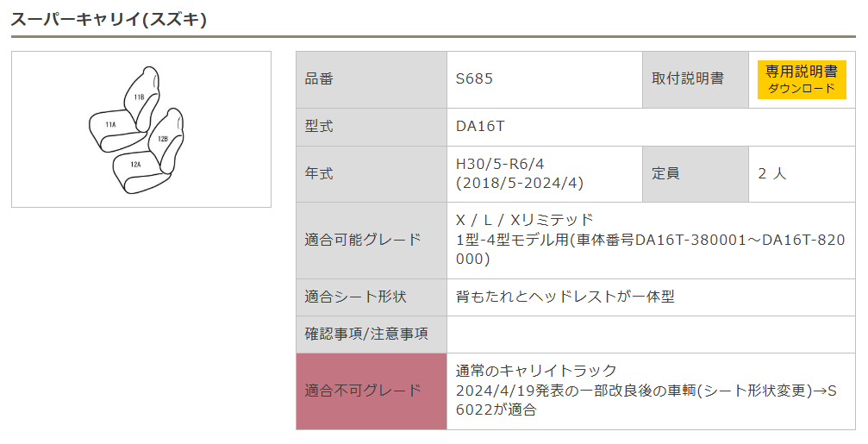The height and width of the screenshot is (444, 868).
Task: Click seat part 12B in the diagram
Action: [163, 138]
